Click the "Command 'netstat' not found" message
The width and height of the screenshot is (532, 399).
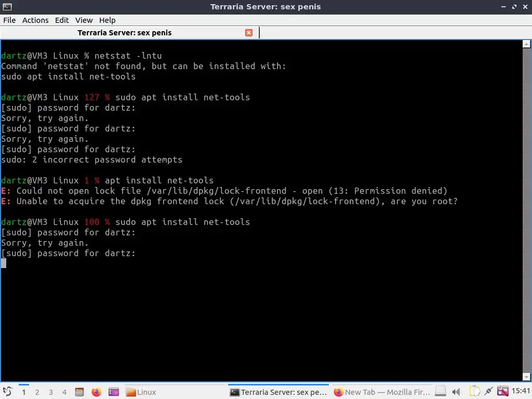pyautogui.click(x=143, y=66)
